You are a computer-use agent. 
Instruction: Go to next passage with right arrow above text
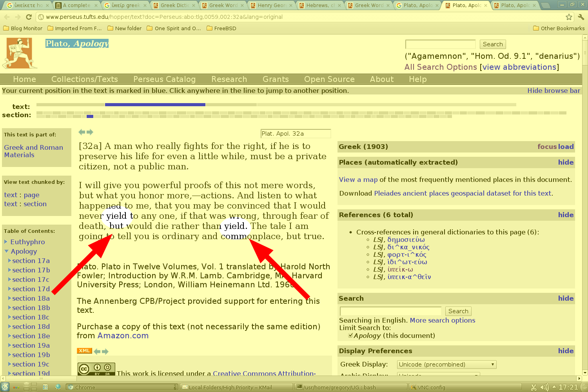pos(90,132)
